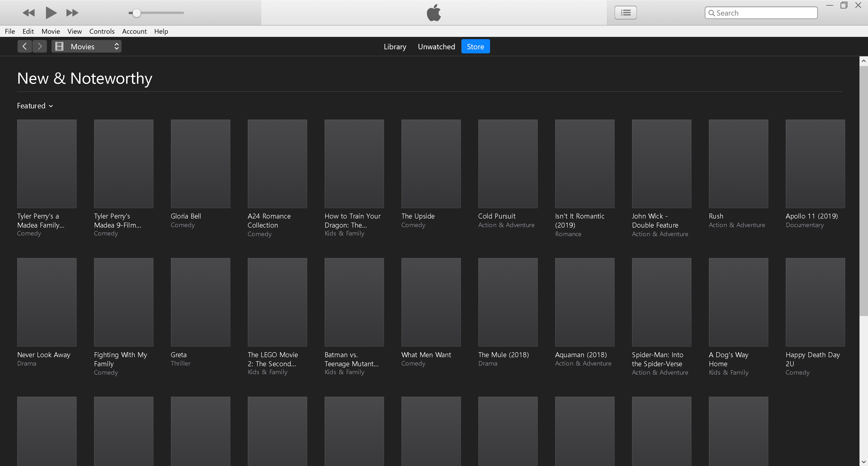Screen dimensions: 868x466
Task: Open the Account menu
Action: pyautogui.click(x=134, y=31)
